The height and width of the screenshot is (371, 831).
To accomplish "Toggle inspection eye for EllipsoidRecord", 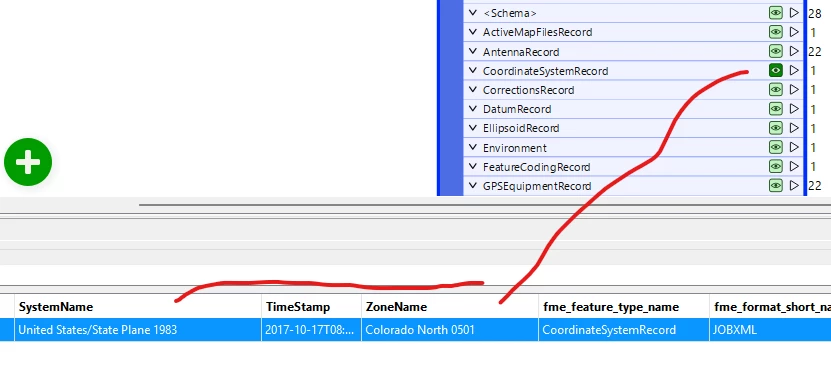I will 775,128.
